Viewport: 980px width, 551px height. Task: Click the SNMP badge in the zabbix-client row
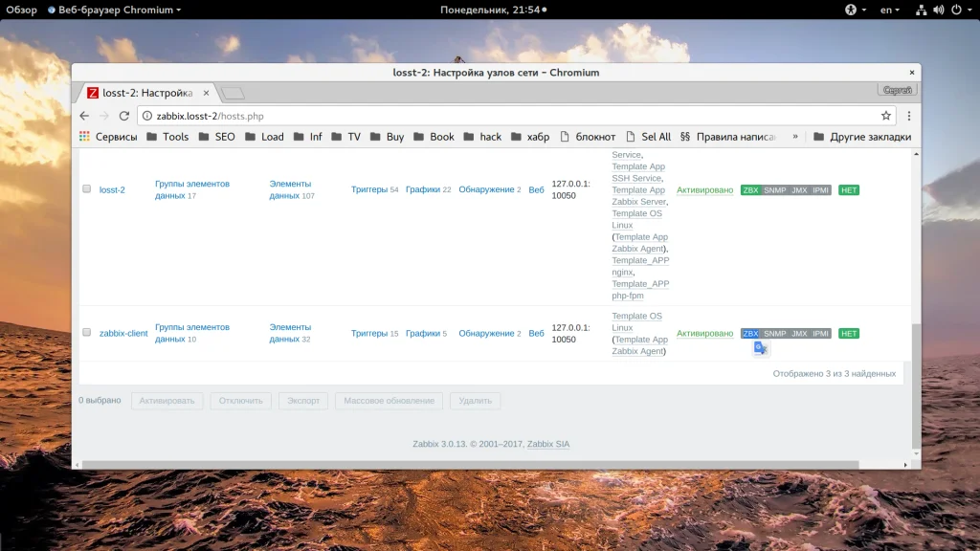click(x=774, y=334)
